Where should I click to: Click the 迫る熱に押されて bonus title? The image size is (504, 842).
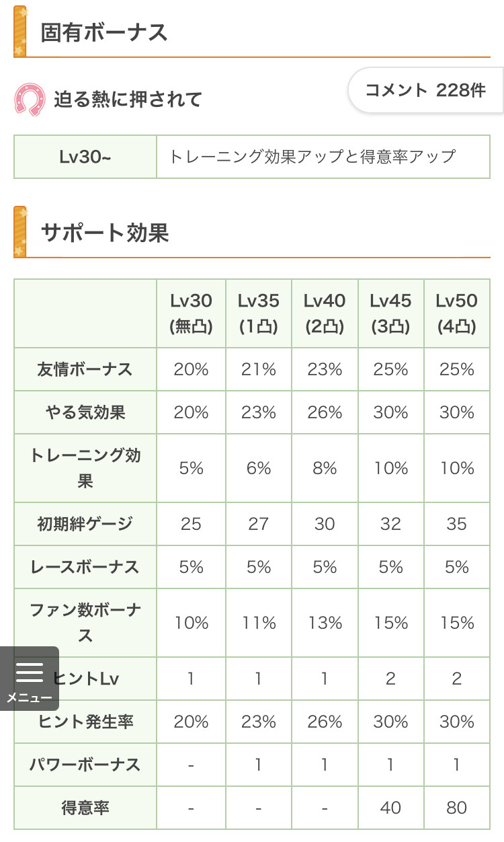coord(128,100)
